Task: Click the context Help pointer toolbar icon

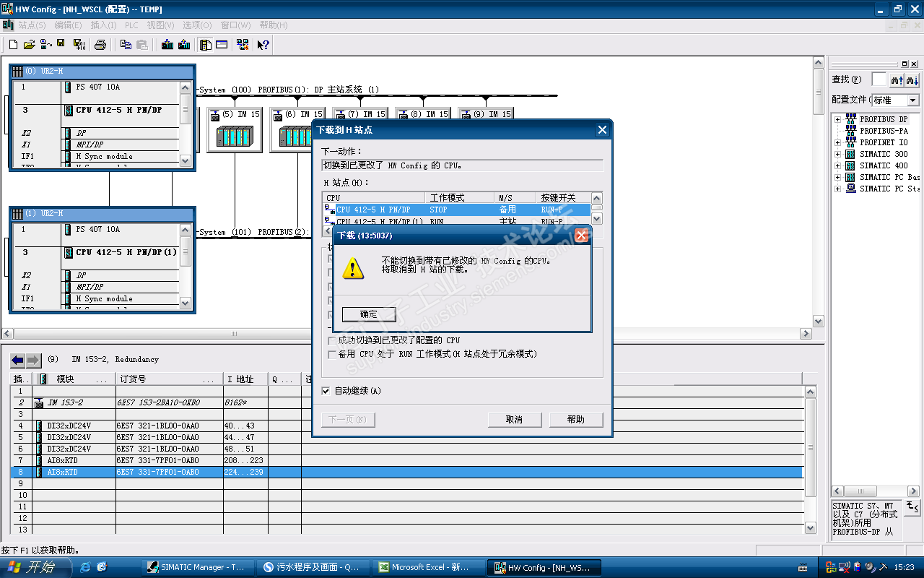Action: click(263, 45)
